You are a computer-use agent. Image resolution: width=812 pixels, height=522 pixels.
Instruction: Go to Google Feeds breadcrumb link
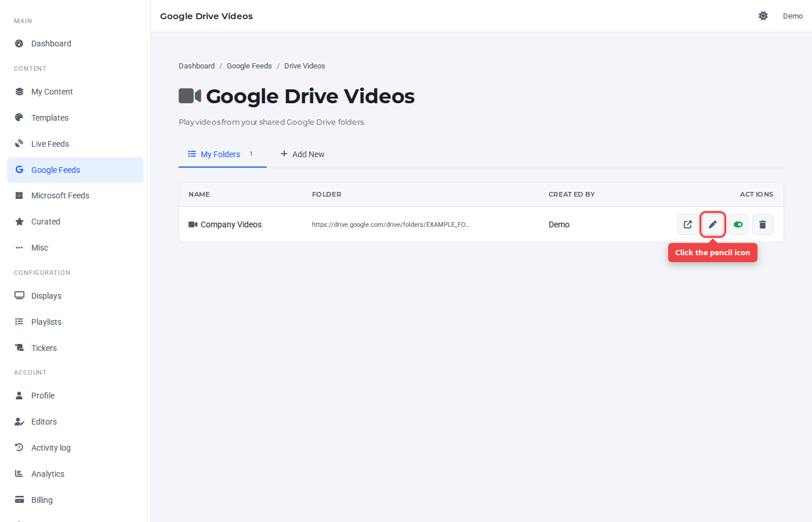pos(249,66)
